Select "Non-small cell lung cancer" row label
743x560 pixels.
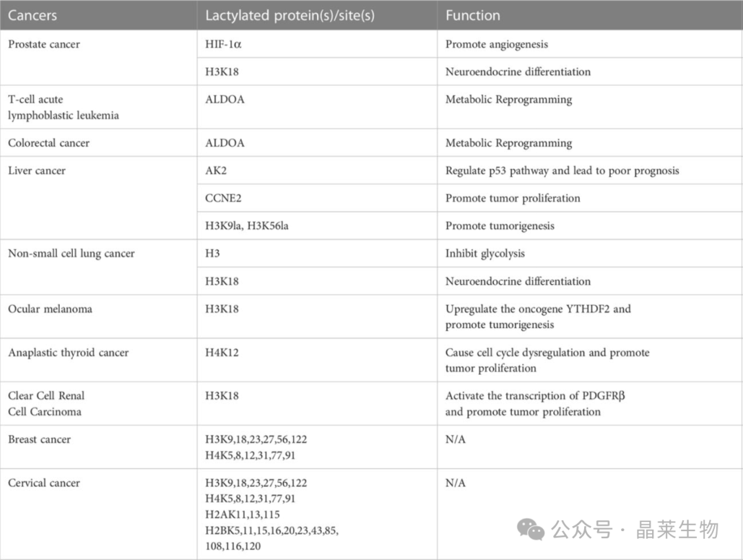pyautogui.click(x=72, y=253)
